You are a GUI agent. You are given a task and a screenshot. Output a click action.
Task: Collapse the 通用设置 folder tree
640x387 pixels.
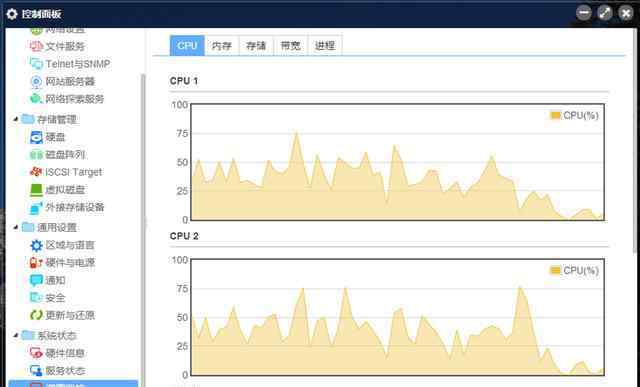pos(16,227)
